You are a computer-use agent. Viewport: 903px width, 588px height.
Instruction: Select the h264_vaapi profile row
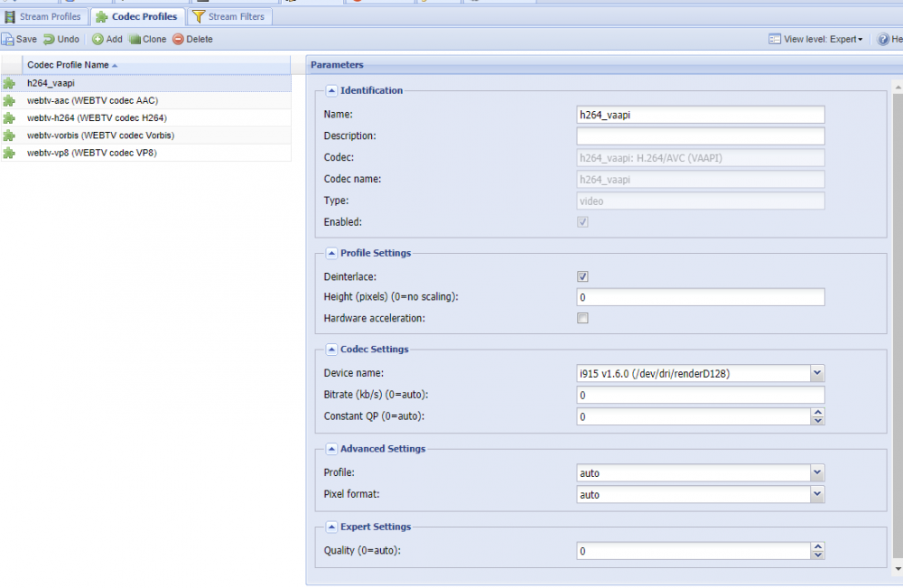point(145,83)
